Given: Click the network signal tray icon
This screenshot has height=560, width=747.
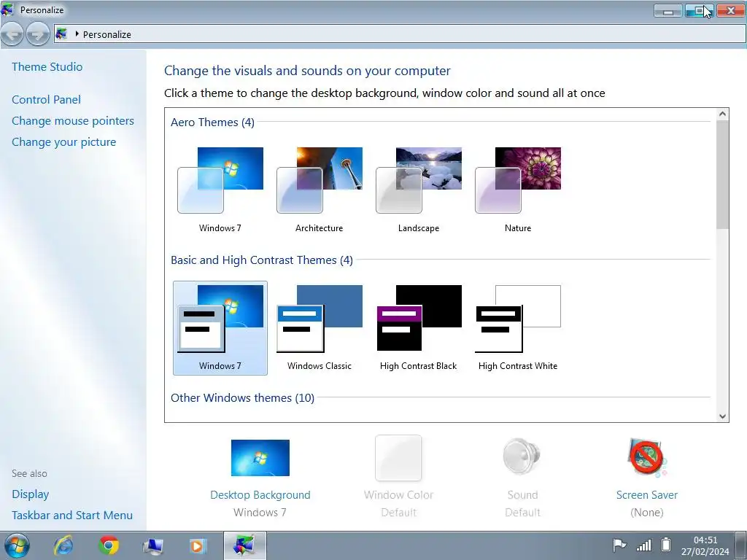Looking at the screenshot, I should (643, 545).
